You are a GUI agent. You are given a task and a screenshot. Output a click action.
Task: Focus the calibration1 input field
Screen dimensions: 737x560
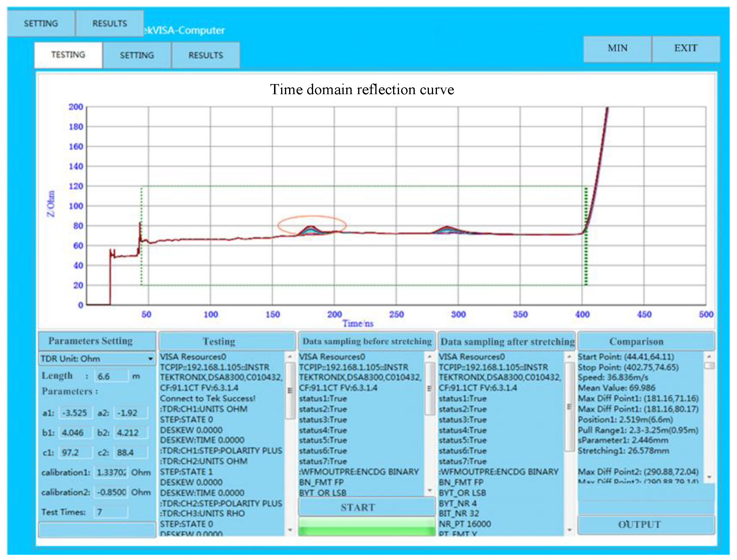click(x=111, y=472)
